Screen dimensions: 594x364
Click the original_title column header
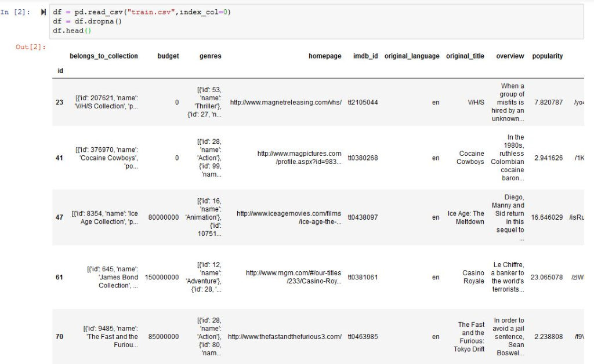[465, 56]
